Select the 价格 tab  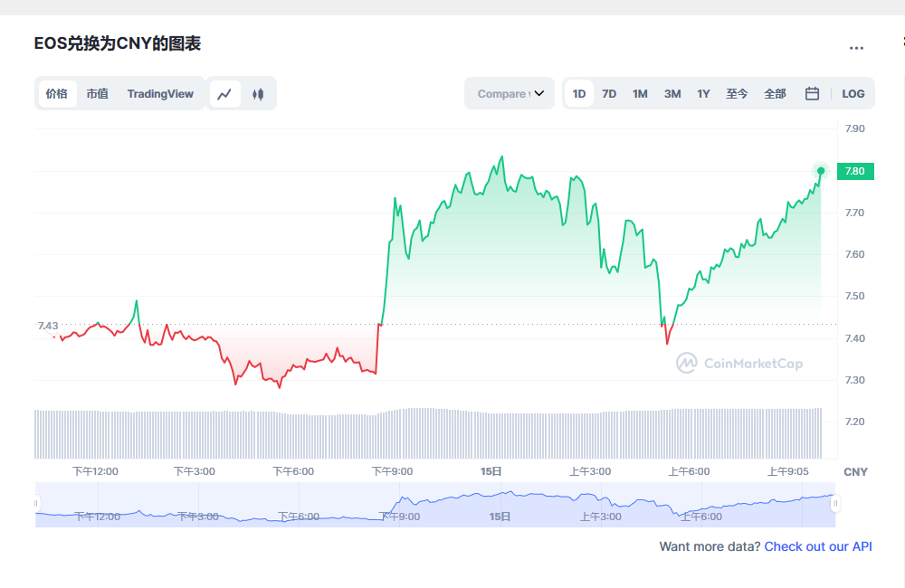(57, 94)
